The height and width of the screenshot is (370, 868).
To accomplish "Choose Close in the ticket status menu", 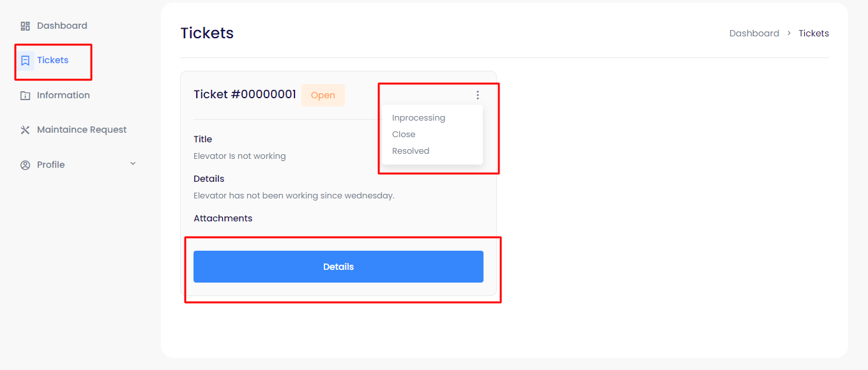I will [404, 135].
